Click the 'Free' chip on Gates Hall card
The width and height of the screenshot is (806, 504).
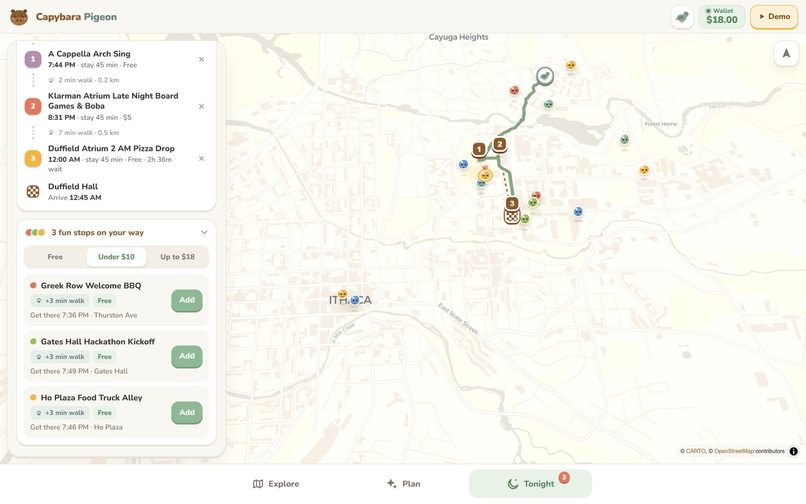pyautogui.click(x=104, y=357)
